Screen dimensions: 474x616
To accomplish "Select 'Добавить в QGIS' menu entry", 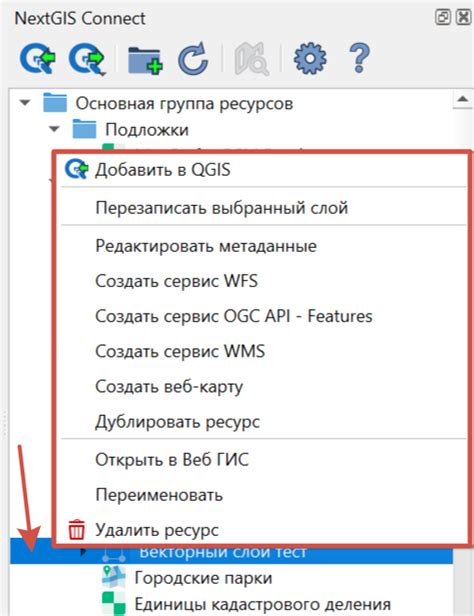I will point(262,170).
